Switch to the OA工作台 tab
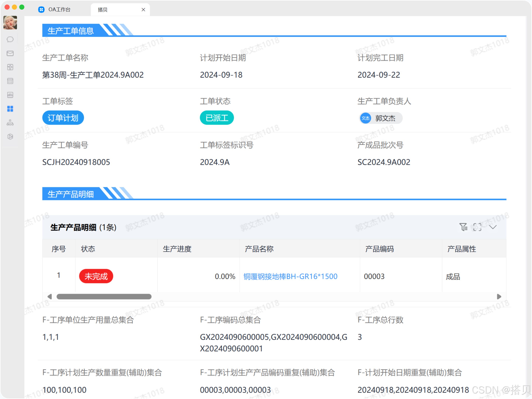Image resolution: width=532 pixels, height=399 pixels. tap(59, 9)
